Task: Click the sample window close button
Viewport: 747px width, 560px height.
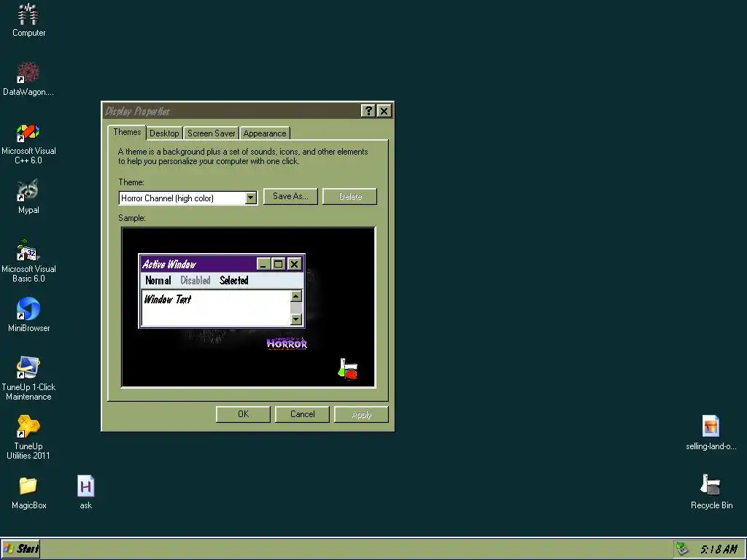Action: [x=295, y=264]
